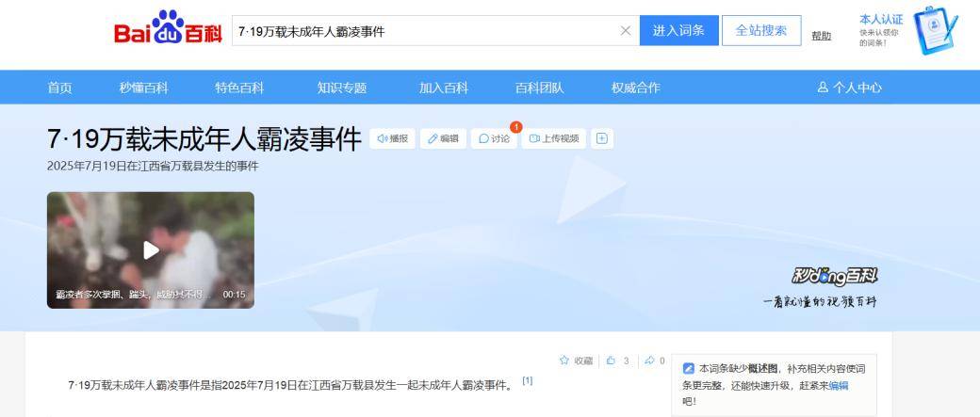The image size is (980, 417).
Task: Clear the search box with the X icon
Action: [626, 31]
